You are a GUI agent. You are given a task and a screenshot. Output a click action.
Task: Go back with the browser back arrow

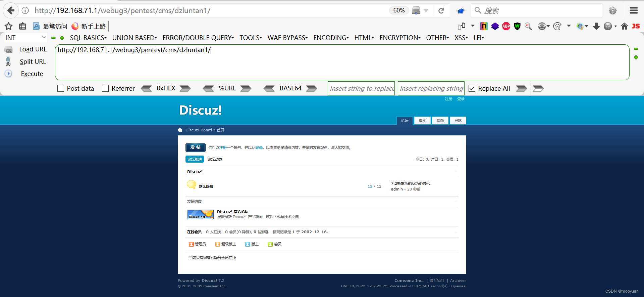[x=11, y=10]
